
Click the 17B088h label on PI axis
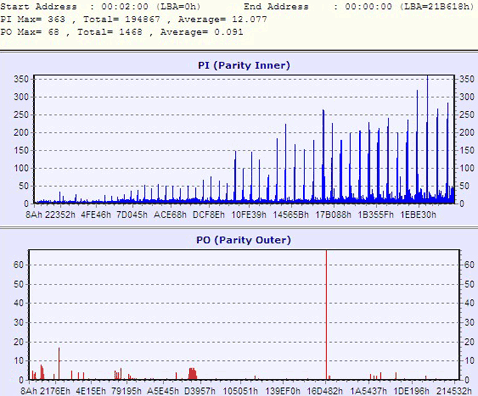[333, 215]
